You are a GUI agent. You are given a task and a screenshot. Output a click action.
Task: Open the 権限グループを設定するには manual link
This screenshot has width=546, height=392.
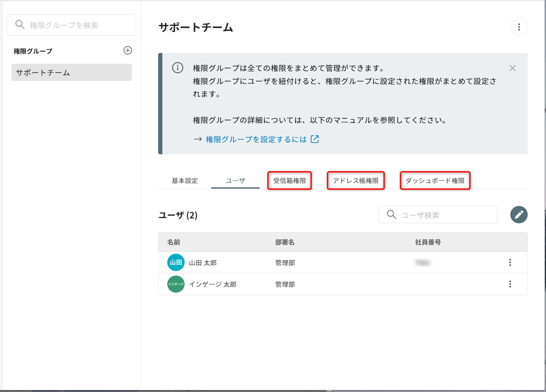256,140
